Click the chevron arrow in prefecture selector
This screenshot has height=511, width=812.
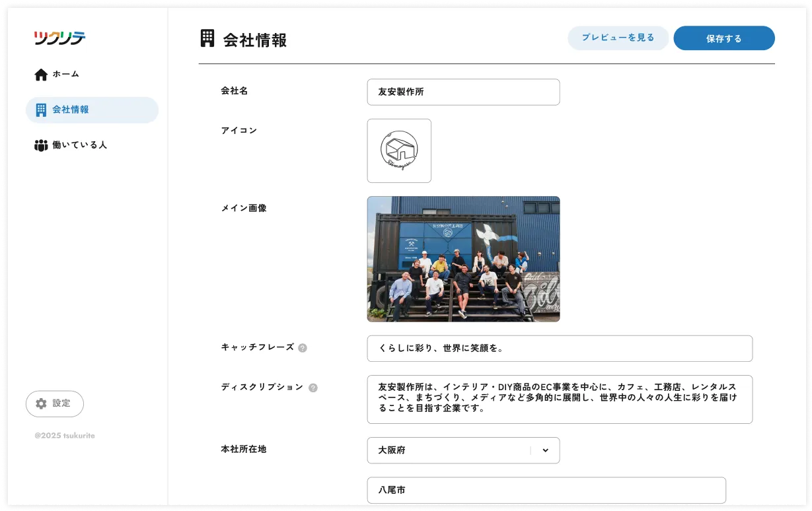[x=545, y=450]
